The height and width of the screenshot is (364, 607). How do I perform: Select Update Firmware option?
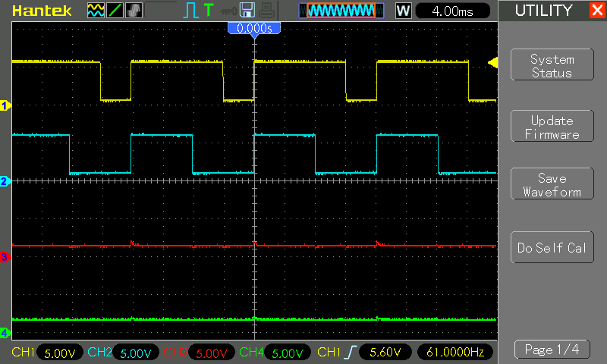(x=552, y=126)
